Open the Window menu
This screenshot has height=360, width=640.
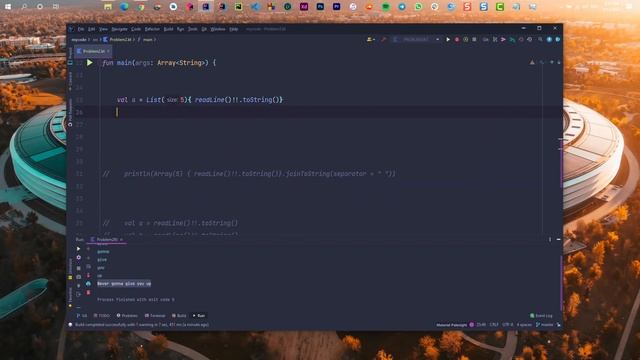coord(218,29)
